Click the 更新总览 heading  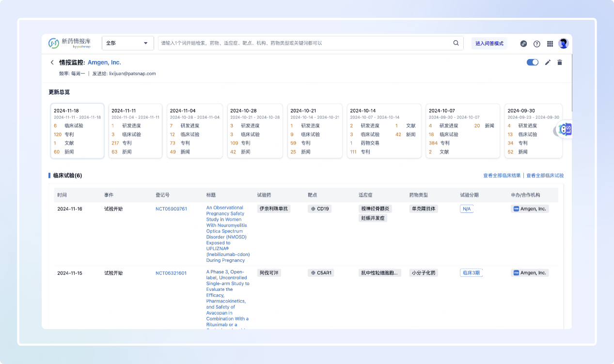pos(59,92)
